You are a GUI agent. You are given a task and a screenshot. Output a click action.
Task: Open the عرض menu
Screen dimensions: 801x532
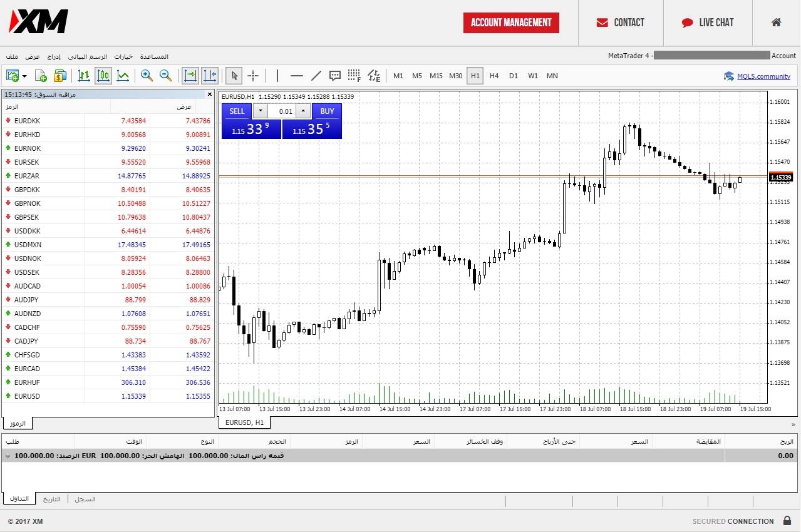33,56
